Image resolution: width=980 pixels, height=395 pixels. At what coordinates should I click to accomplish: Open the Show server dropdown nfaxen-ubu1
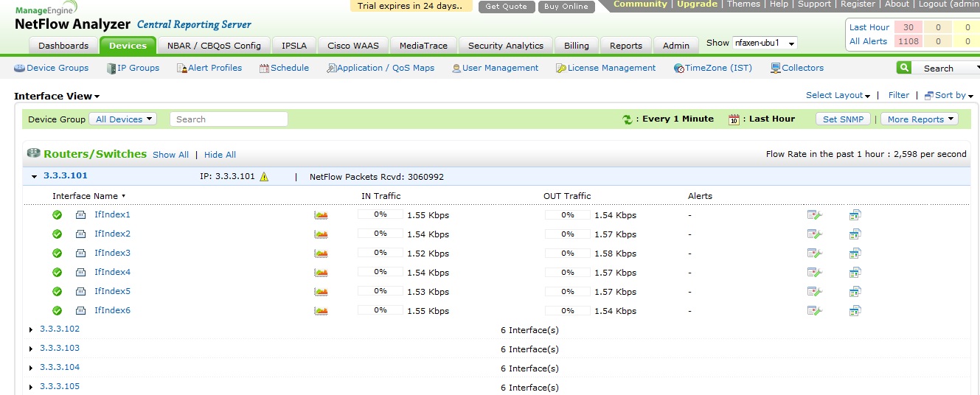click(765, 43)
